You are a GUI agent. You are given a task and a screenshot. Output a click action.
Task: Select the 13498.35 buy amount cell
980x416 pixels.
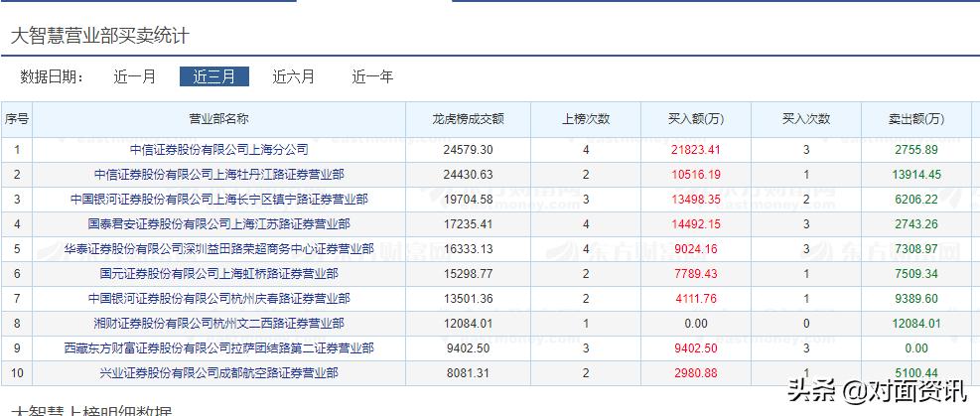click(x=696, y=200)
